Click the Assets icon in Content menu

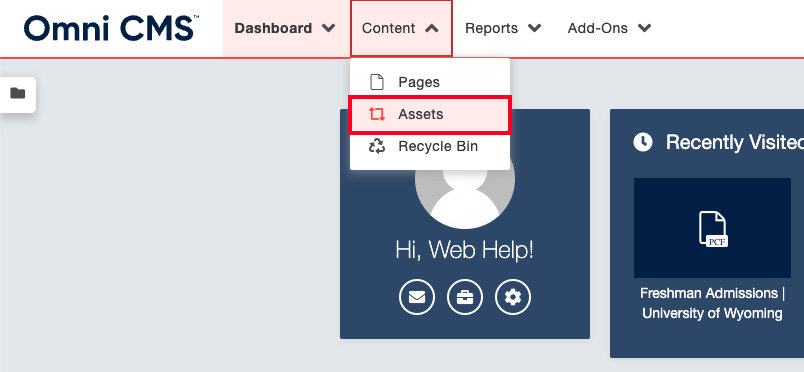pyautogui.click(x=377, y=114)
